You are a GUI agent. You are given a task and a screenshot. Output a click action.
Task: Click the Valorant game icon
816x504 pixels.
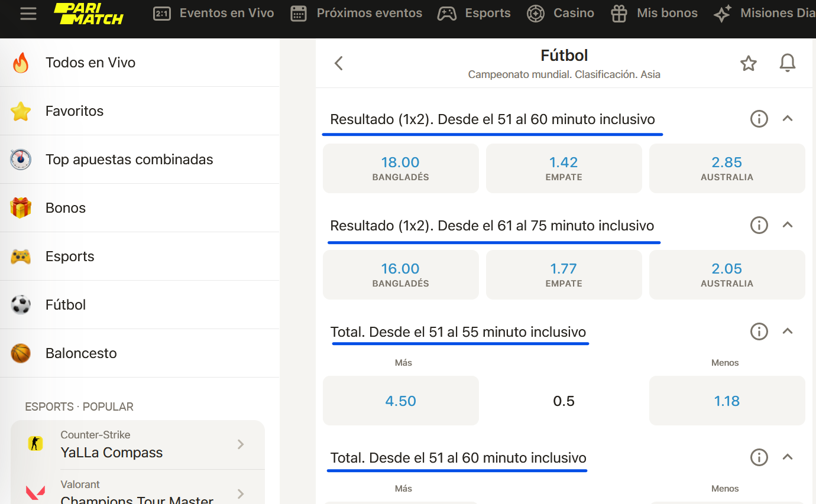(x=35, y=492)
